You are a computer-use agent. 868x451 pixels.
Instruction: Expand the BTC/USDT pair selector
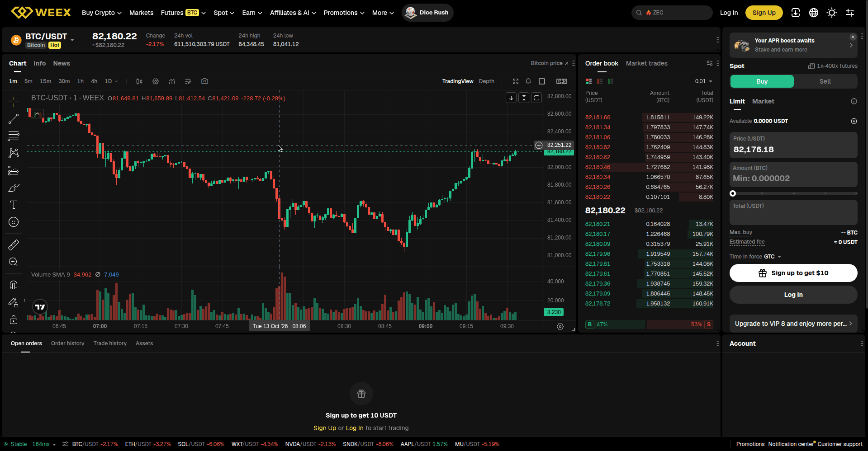point(72,40)
